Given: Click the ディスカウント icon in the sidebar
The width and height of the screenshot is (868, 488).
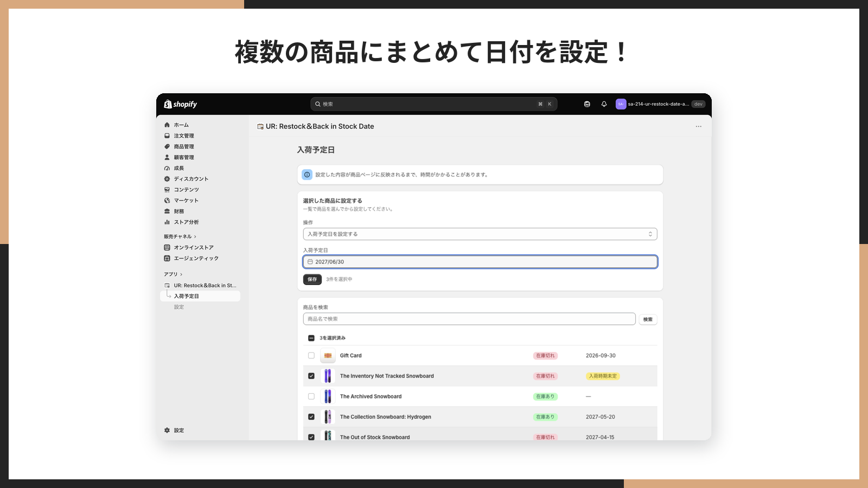Looking at the screenshot, I should click(167, 179).
